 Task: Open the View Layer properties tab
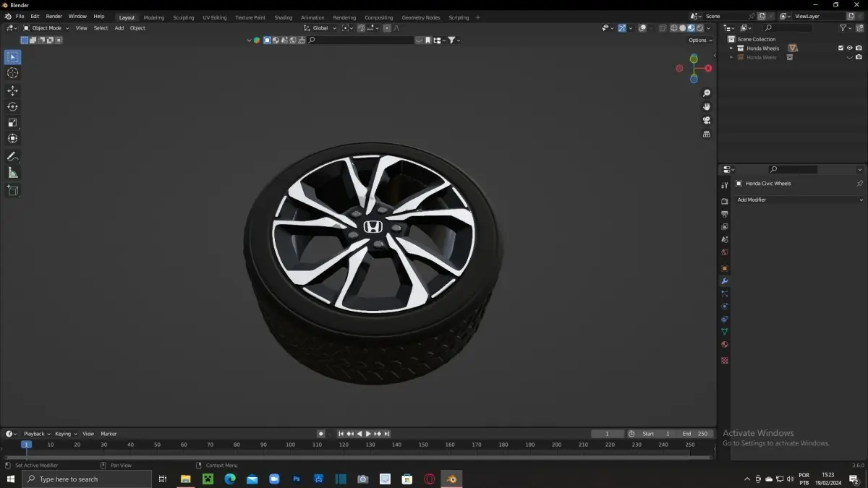[x=724, y=226]
